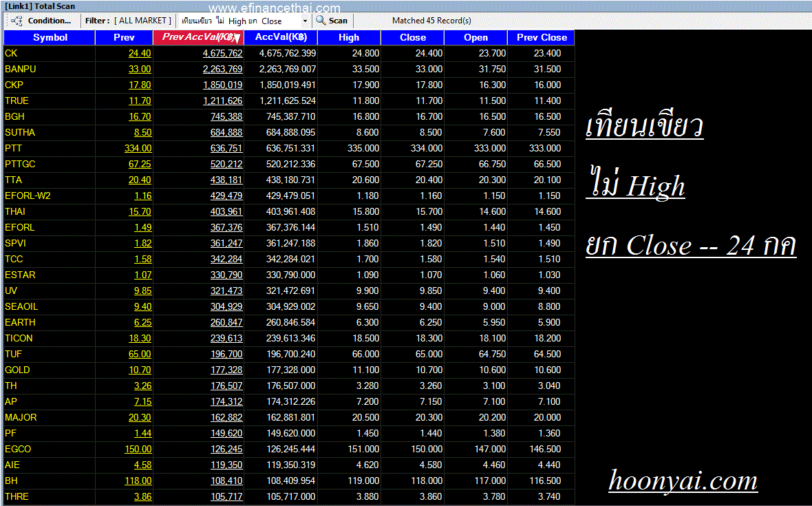Click CK Prev price 24.40 link

click(x=140, y=53)
